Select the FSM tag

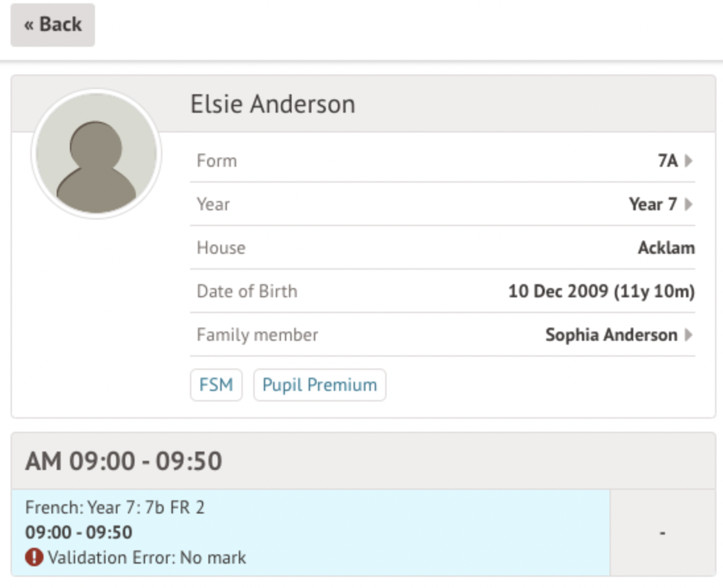pos(216,385)
